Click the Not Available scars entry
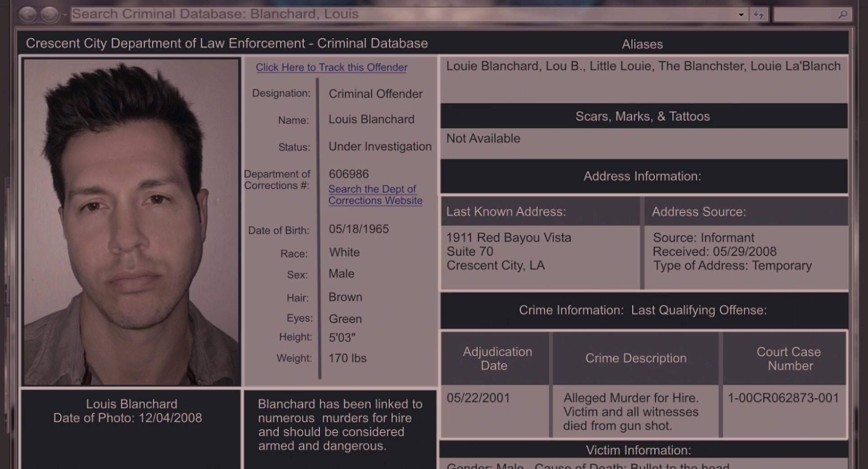Image resolution: width=868 pixels, height=469 pixels. (483, 138)
